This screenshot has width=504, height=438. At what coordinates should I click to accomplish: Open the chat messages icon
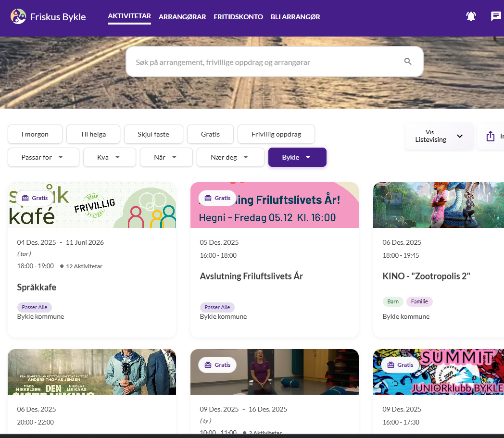click(x=495, y=16)
